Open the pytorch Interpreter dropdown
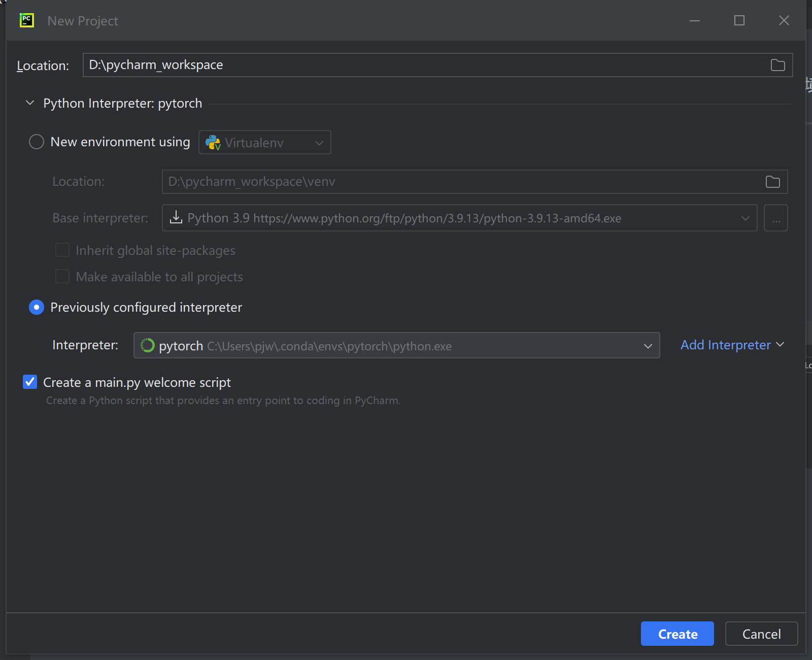812x660 pixels. 397,345
